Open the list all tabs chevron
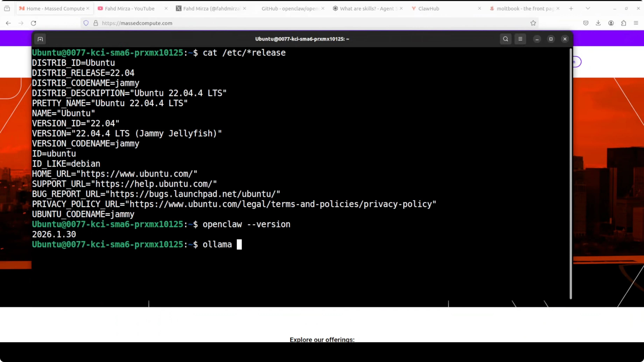 coord(587,8)
